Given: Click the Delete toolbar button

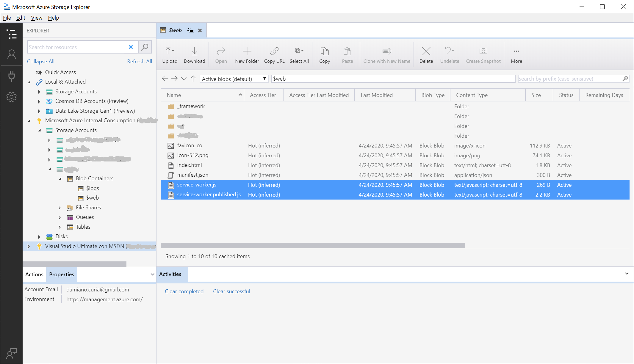Looking at the screenshot, I should (x=426, y=55).
